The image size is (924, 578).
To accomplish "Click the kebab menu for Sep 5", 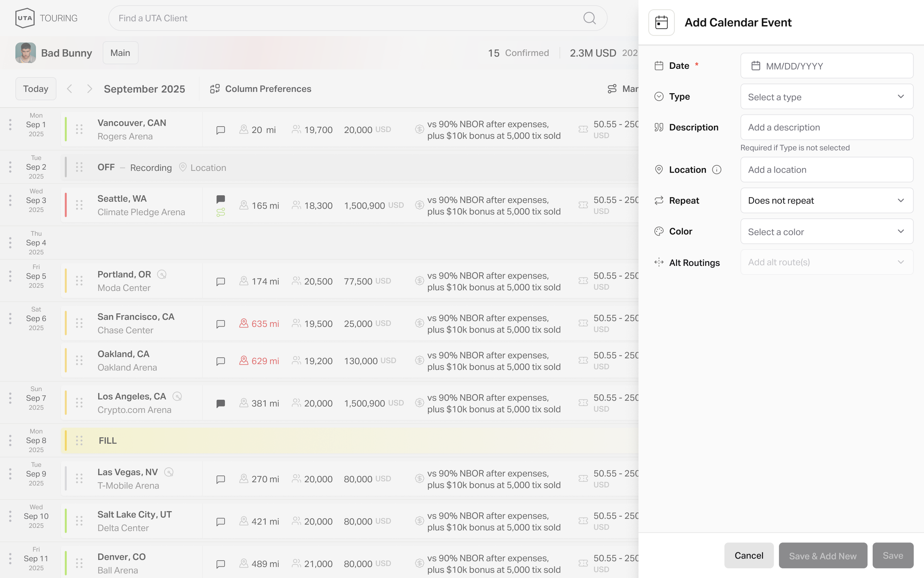I will pos(10,276).
